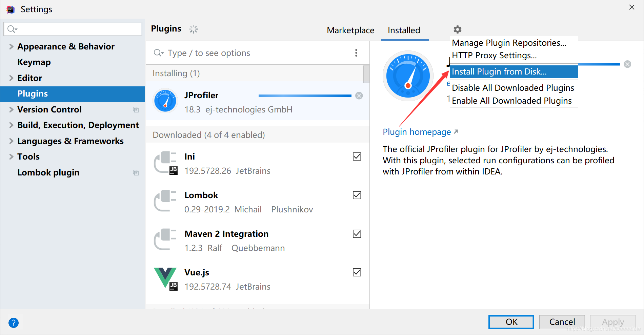Expand the Tools settings node
The height and width of the screenshot is (335, 644).
pos(11,156)
